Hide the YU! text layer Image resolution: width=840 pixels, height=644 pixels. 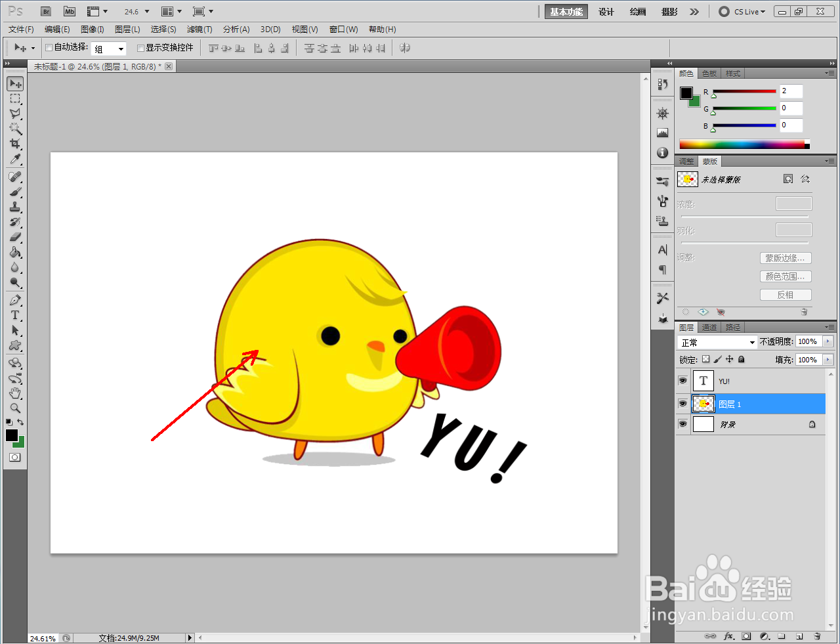click(682, 381)
